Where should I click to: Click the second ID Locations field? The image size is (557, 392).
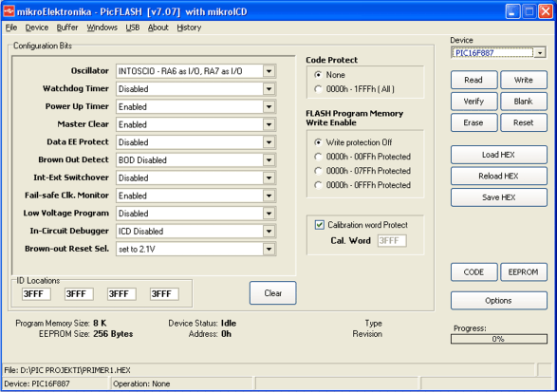79,294
